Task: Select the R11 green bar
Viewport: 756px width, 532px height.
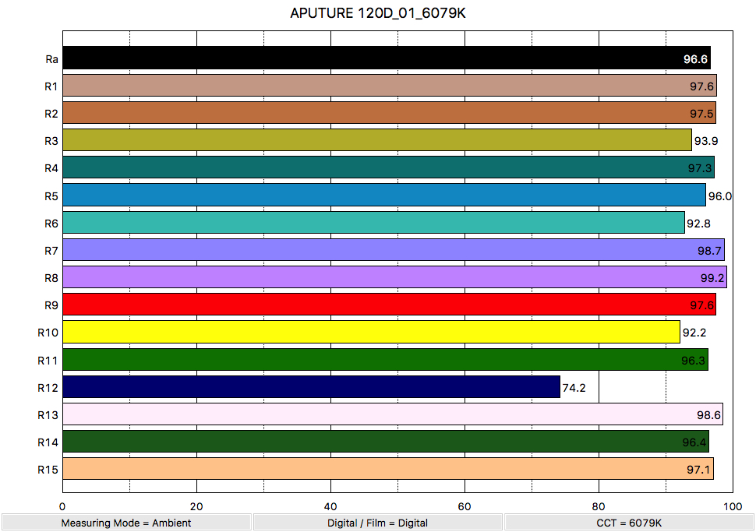Action: tap(385, 359)
